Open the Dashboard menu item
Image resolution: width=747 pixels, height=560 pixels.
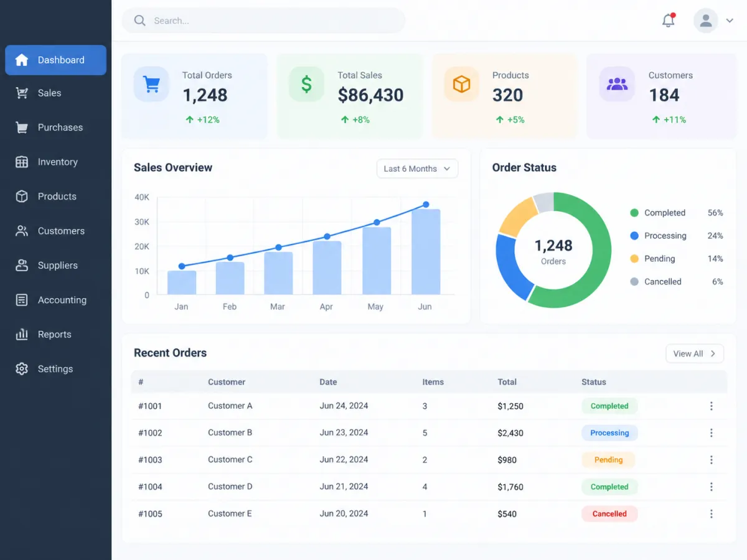coord(56,60)
